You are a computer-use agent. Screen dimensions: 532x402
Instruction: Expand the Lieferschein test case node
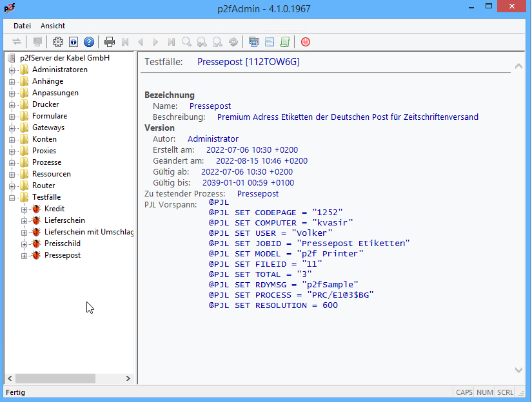click(24, 222)
